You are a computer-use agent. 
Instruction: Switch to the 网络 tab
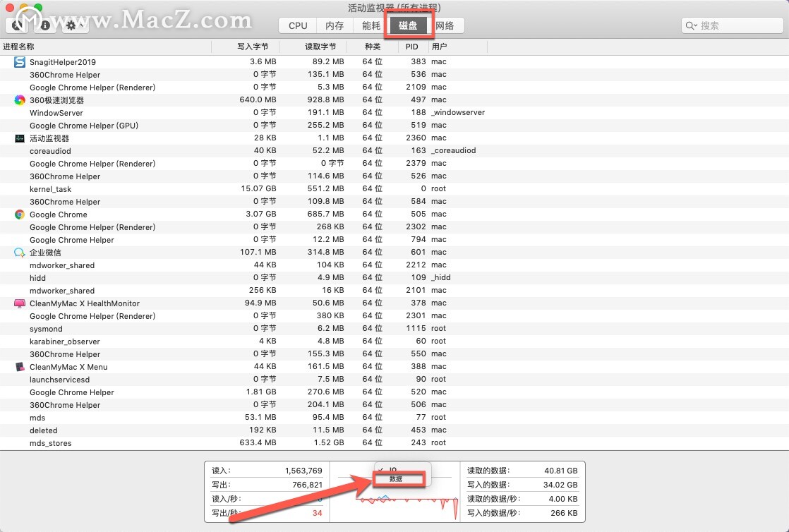point(445,25)
